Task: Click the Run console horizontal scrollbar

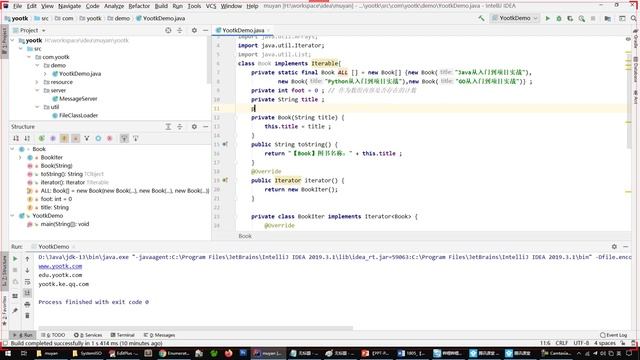Action: click(x=196, y=328)
